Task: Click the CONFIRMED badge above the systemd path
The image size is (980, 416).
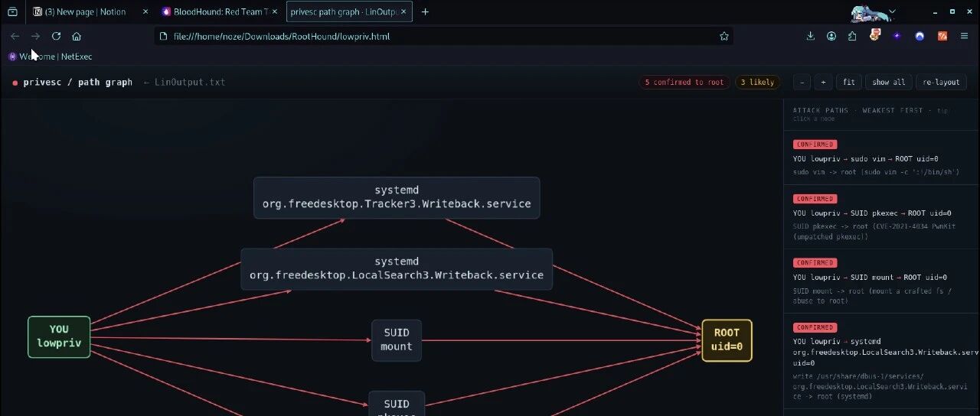Action: pos(815,327)
